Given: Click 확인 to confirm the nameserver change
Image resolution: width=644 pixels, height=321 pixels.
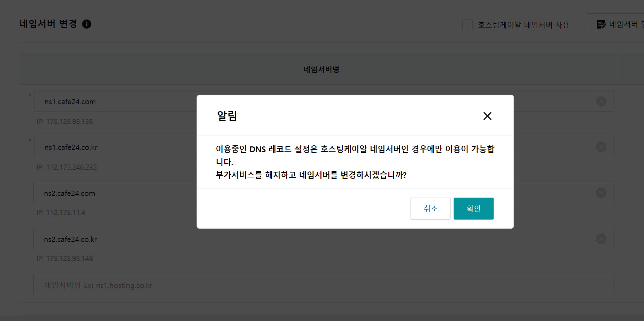Looking at the screenshot, I should coord(473,208).
